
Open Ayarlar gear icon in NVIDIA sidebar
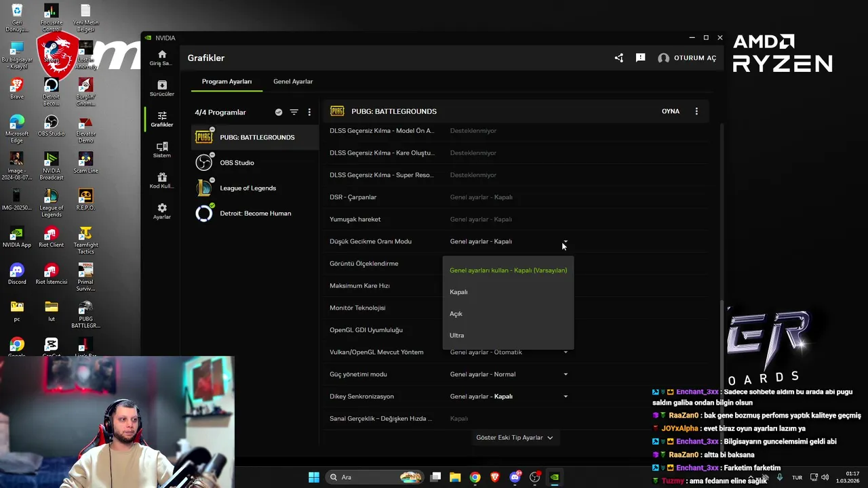(x=161, y=211)
